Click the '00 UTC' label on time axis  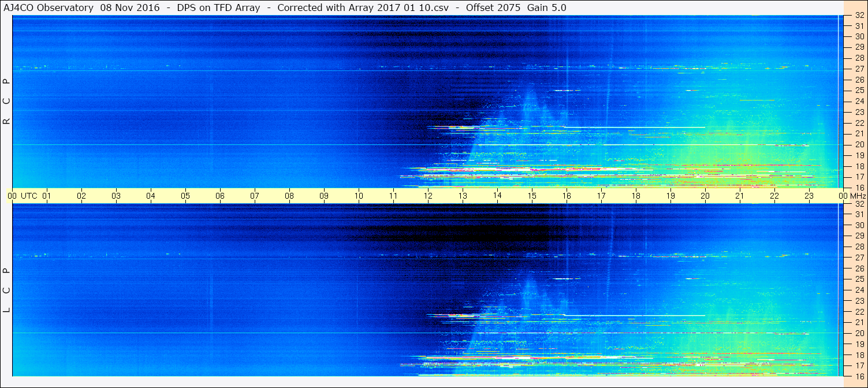23,196
